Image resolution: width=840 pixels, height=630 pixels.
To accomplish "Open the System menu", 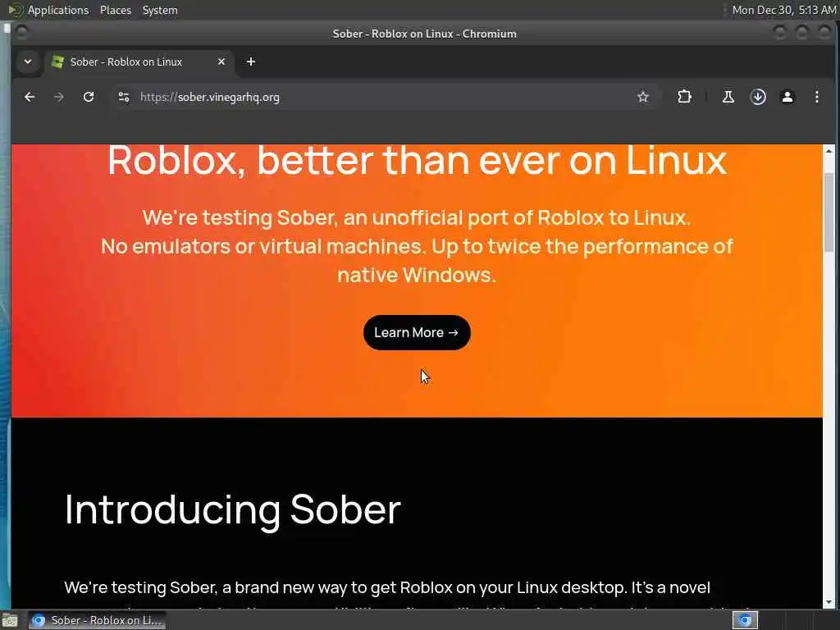I will [x=160, y=10].
